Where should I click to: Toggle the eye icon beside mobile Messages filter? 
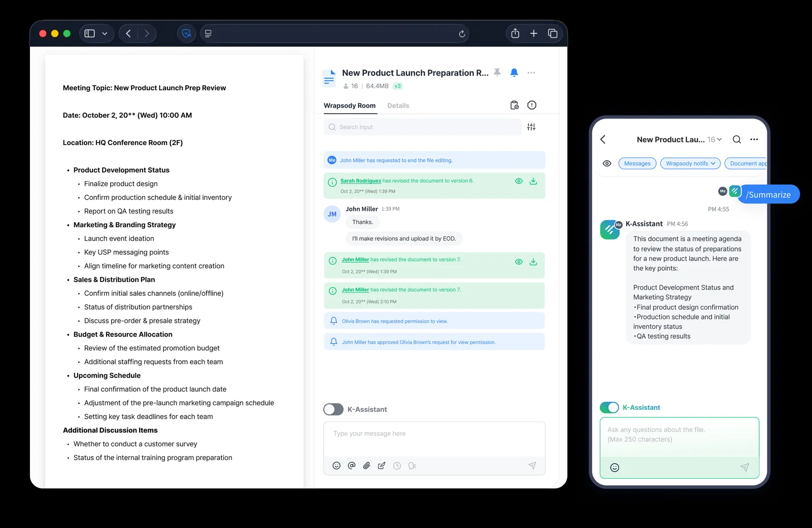point(607,163)
